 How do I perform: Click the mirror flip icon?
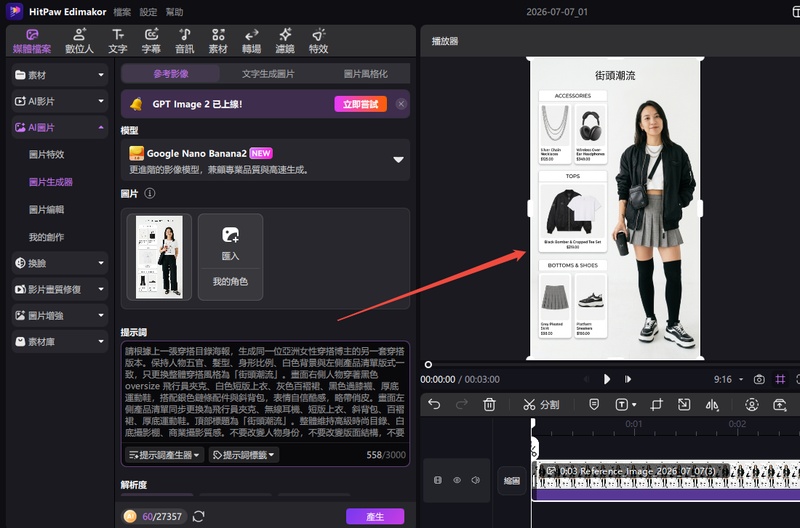tap(712, 405)
